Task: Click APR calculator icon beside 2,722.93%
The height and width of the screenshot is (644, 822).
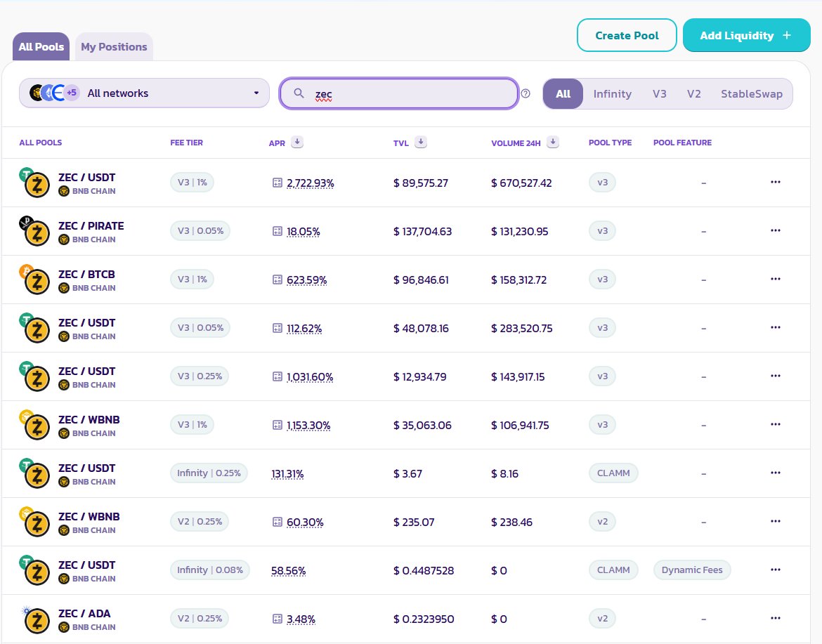Action: (x=278, y=183)
